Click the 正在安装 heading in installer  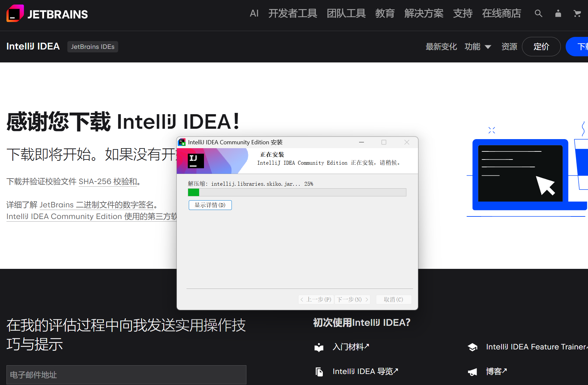pos(272,155)
